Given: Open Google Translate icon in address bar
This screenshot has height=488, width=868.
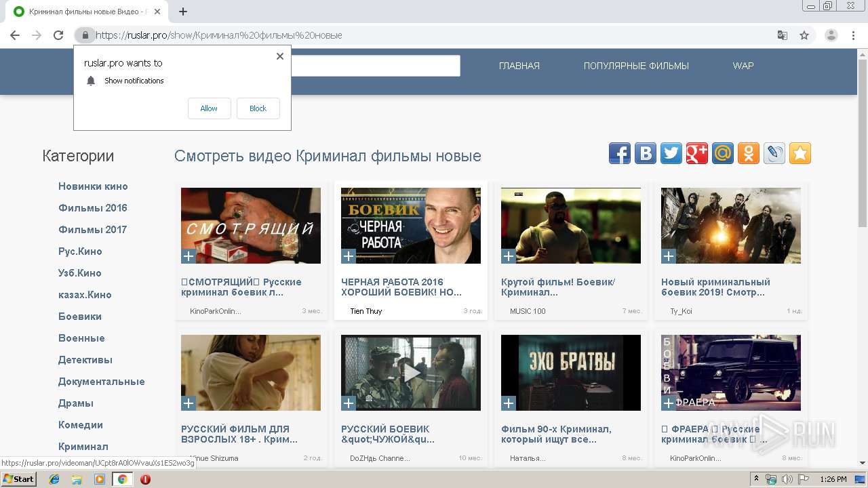Looking at the screenshot, I should (x=783, y=35).
